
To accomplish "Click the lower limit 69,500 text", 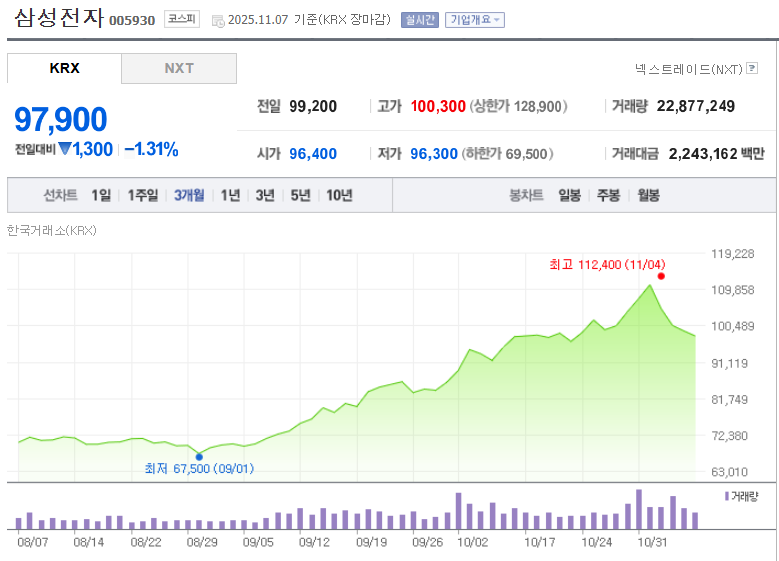I will (x=507, y=154).
